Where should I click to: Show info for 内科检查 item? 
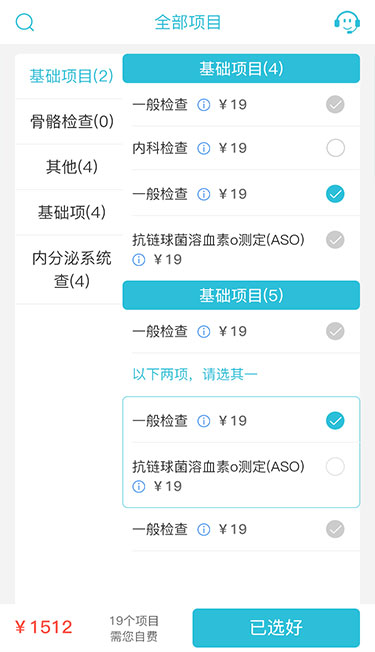tap(203, 148)
